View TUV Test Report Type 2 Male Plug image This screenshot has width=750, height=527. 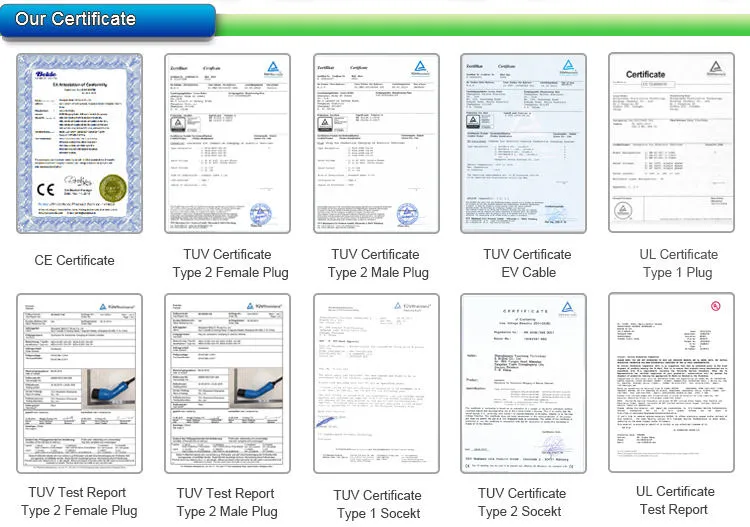tap(228, 384)
